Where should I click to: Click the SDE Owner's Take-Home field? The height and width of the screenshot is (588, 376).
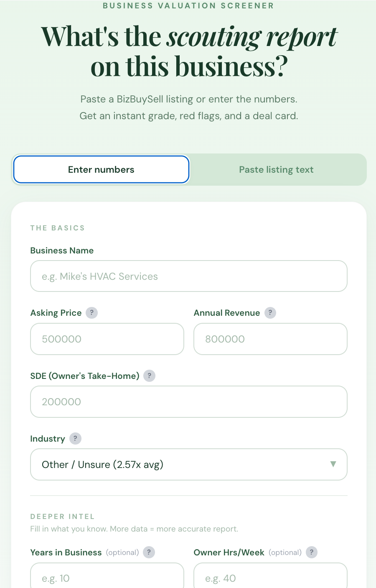pos(189,401)
